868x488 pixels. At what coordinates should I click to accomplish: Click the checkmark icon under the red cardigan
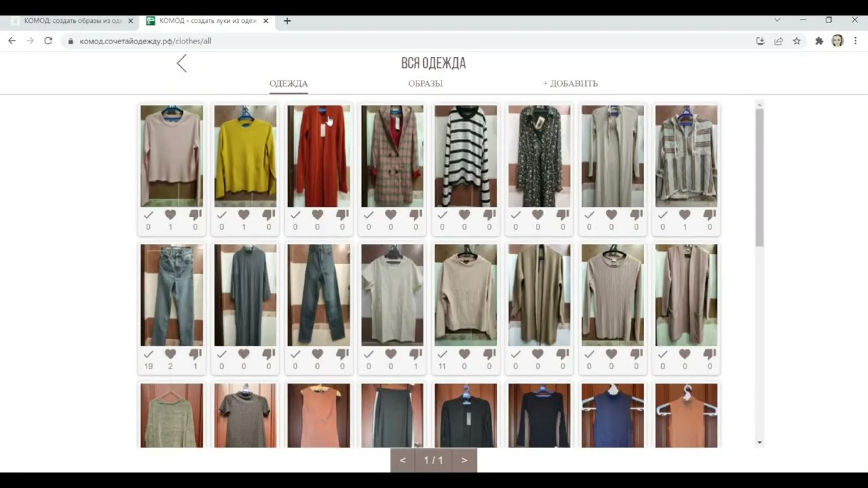295,215
